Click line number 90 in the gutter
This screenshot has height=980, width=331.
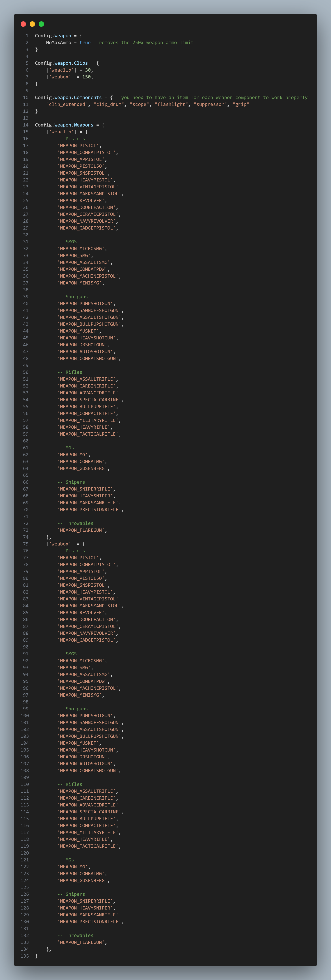click(x=25, y=647)
